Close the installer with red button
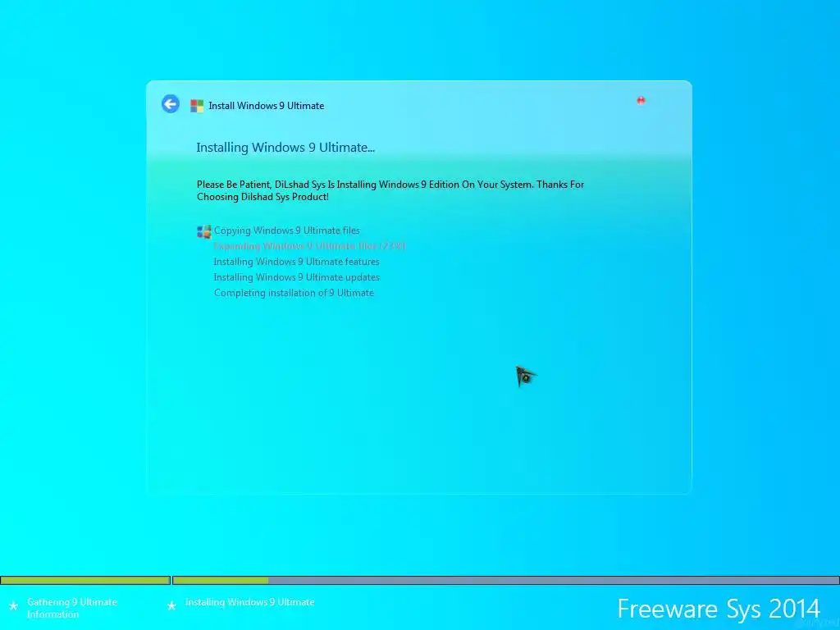This screenshot has height=630, width=840. pos(641,100)
